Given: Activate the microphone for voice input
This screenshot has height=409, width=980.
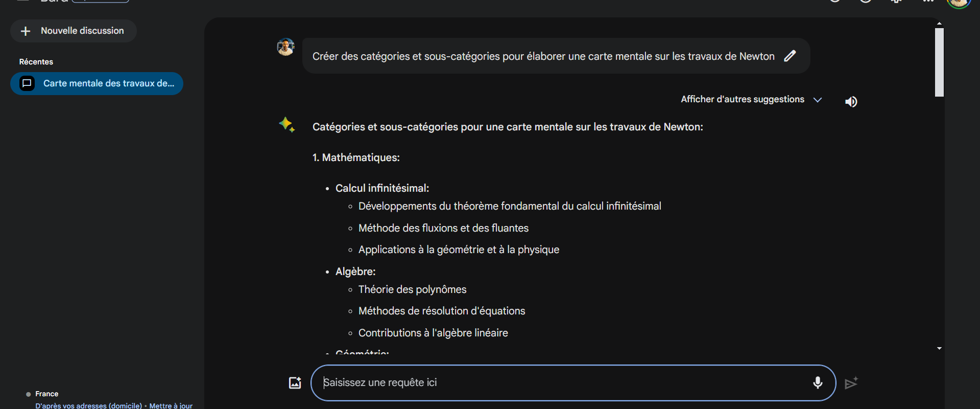Looking at the screenshot, I should tap(818, 383).
